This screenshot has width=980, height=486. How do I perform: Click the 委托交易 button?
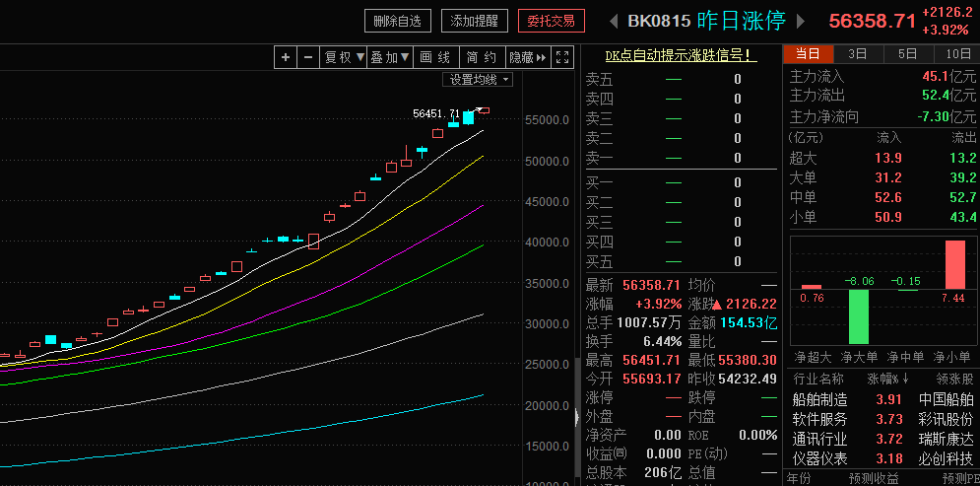(x=552, y=20)
